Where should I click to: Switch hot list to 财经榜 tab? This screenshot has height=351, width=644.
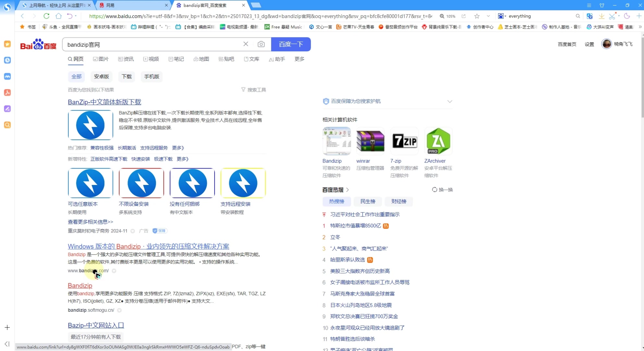coord(399,201)
